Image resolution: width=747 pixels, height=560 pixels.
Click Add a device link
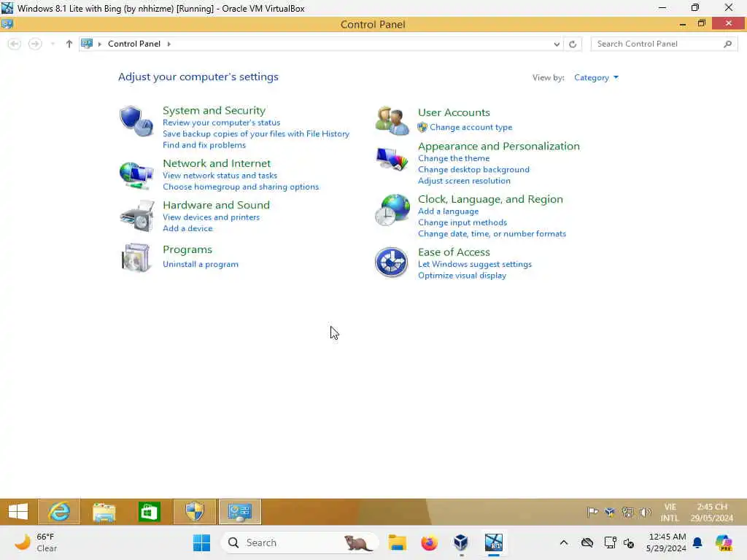(x=187, y=228)
